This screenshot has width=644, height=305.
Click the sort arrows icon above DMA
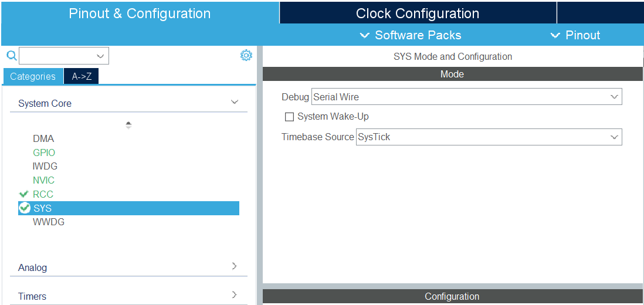click(128, 125)
